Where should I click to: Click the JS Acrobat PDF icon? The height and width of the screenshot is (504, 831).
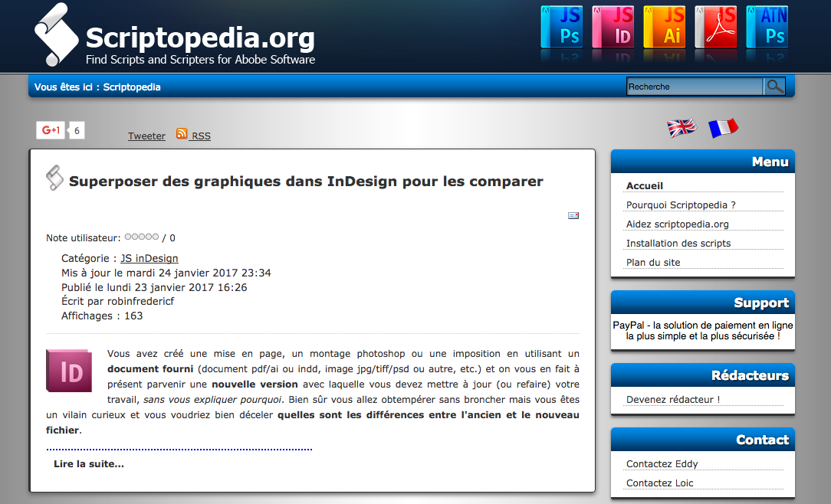click(715, 28)
